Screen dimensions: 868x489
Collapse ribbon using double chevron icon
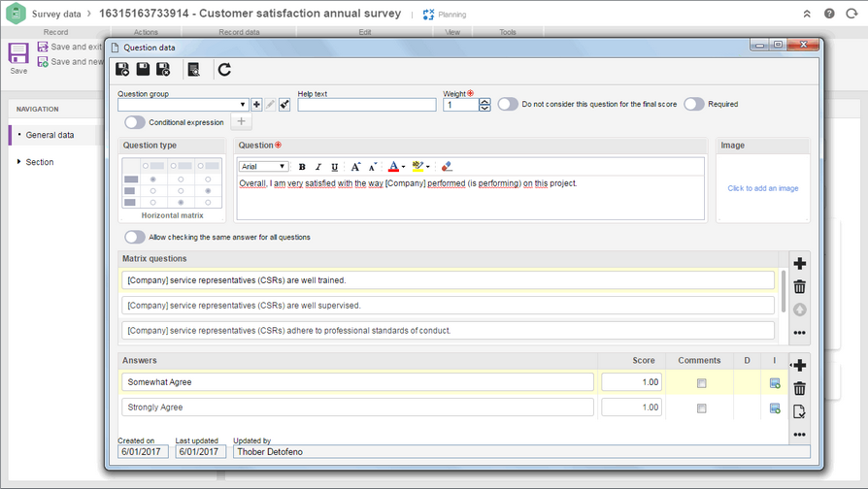pyautogui.click(x=807, y=14)
